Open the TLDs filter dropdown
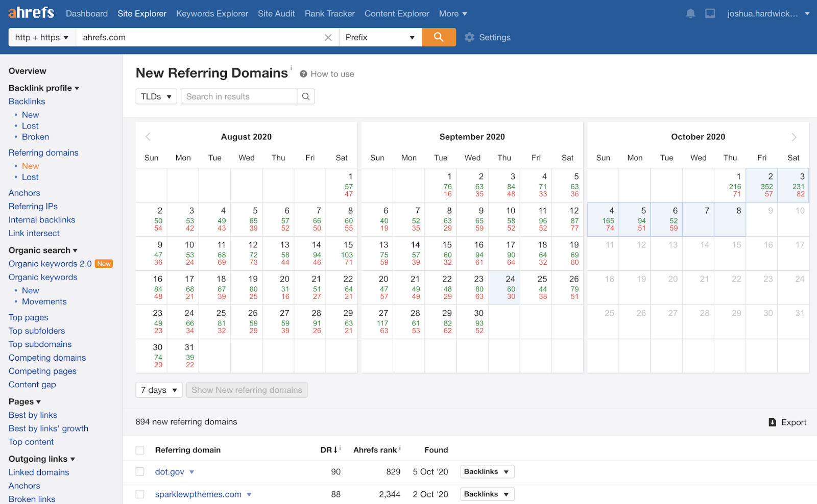Image resolution: width=817 pixels, height=504 pixels. tap(156, 96)
